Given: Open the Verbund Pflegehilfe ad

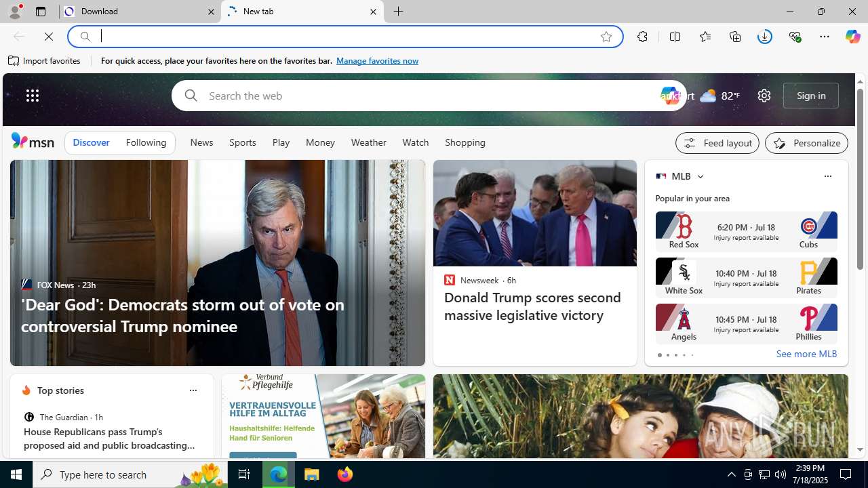Looking at the screenshot, I should click(323, 416).
